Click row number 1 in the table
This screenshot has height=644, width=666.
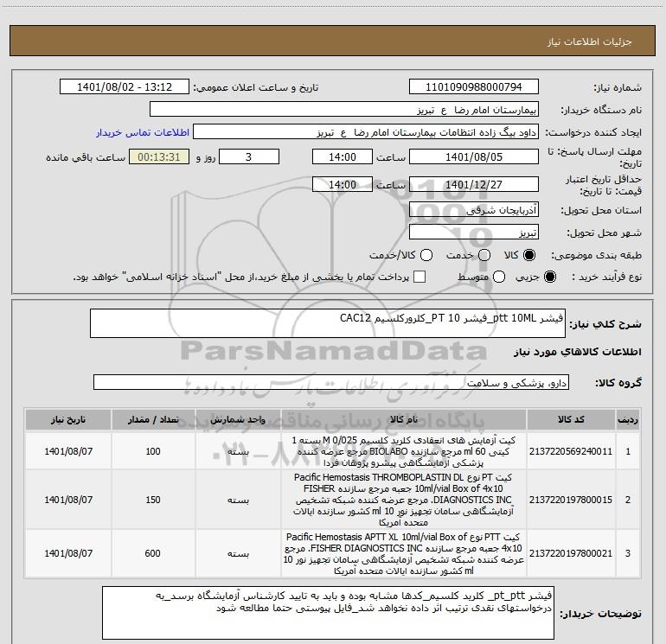(628, 451)
